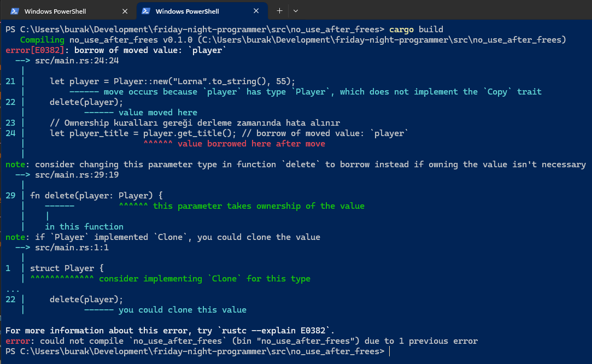
Task: Click the PowerShell icon on the active tab
Action: (x=145, y=11)
